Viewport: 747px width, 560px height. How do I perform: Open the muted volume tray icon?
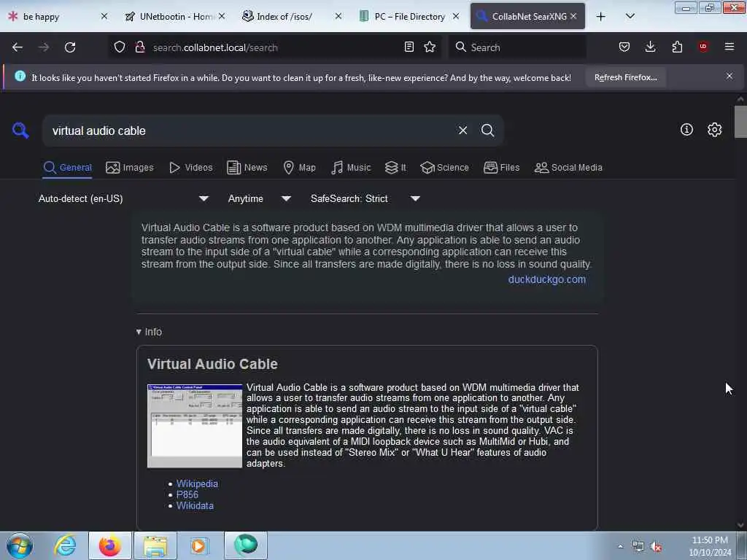[656, 547]
